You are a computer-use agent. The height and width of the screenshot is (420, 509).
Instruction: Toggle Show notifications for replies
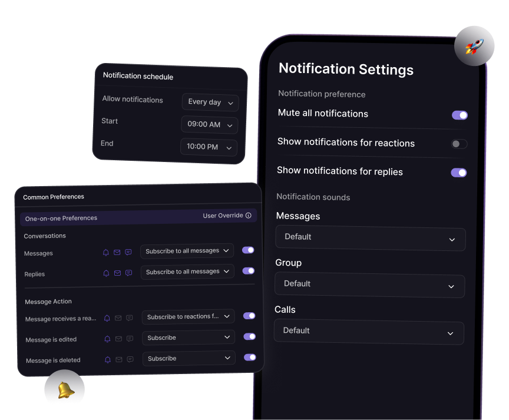(x=458, y=173)
